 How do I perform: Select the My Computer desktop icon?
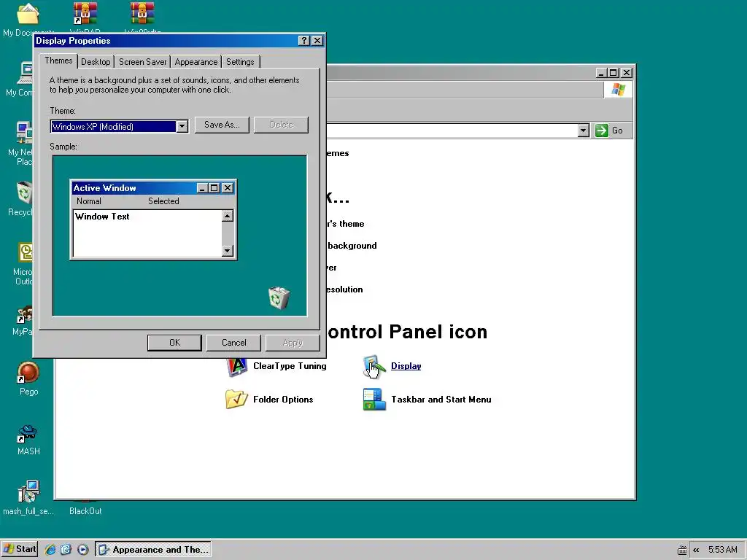pos(25,74)
